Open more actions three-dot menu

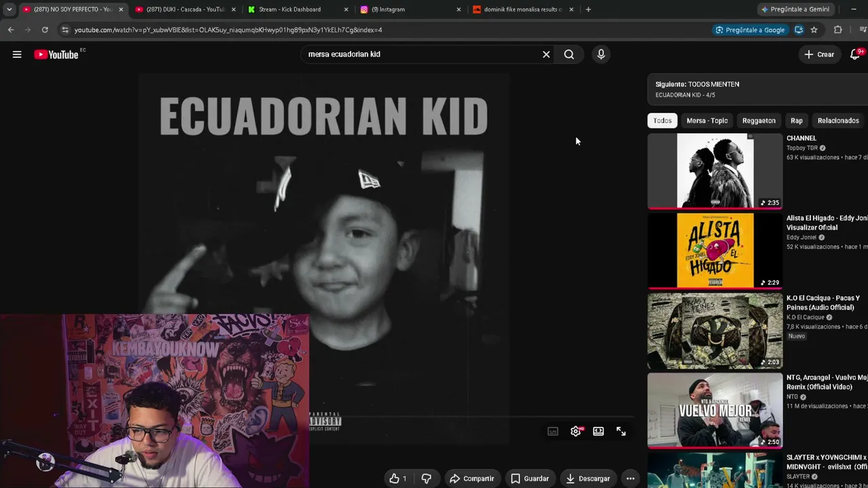click(631, 479)
